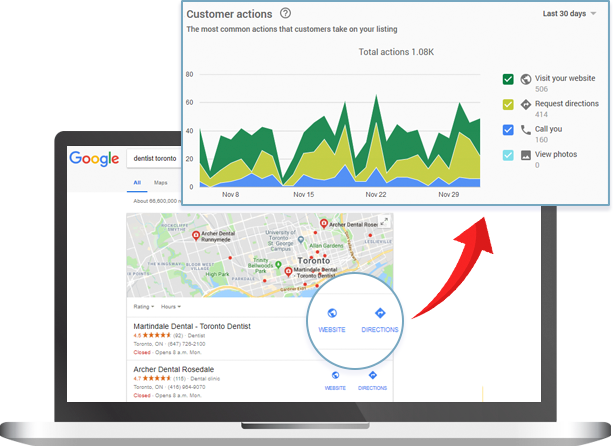Toggle the View photos checkbox
The image size is (613, 446).
508,155
